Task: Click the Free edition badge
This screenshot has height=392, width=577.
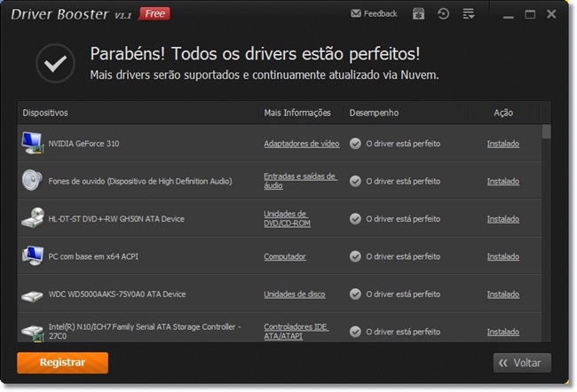Action: pos(154,14)
